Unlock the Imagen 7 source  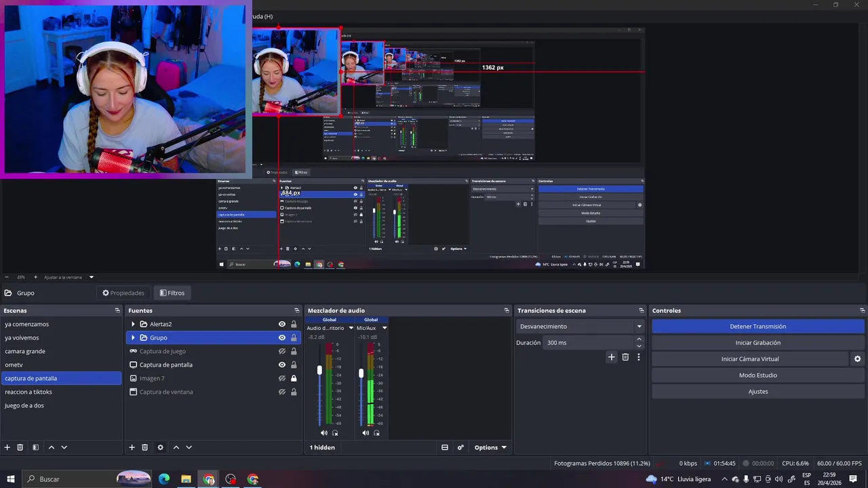pyautogui.click(x=294, y=378)
